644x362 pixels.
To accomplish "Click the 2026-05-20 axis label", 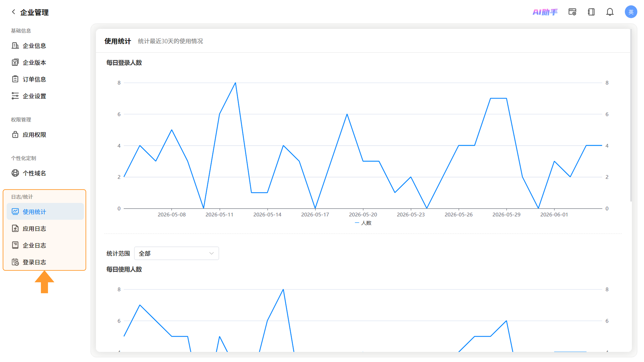I will (363, 215).
